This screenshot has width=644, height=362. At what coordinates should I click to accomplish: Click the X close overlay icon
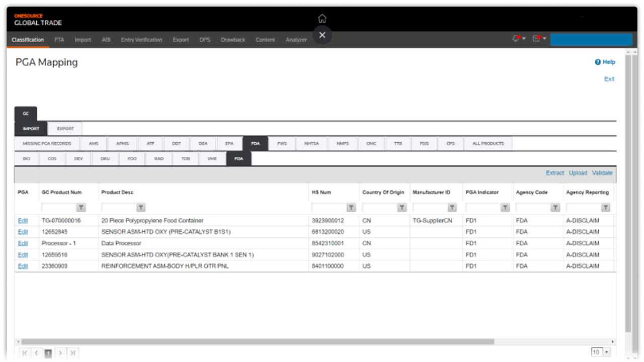(322, 35)
